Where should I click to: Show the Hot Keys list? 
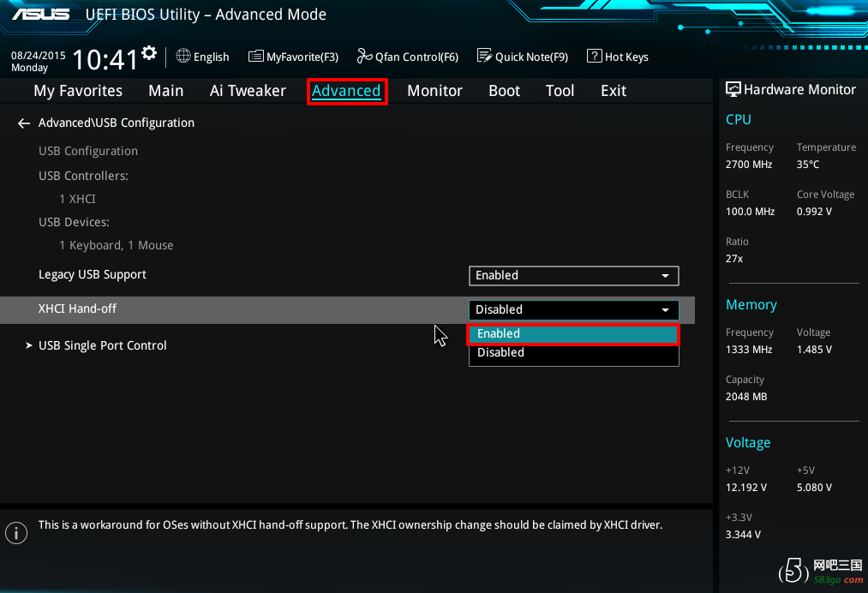click(618, 57)
